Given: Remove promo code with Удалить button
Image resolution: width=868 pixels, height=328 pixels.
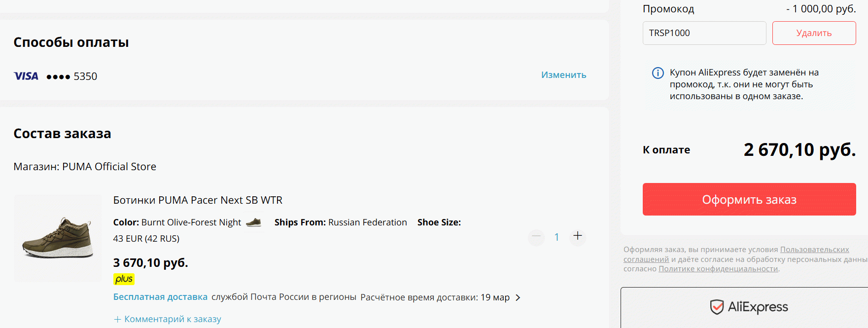Looking at the screenshot, I should pos(814,33).
